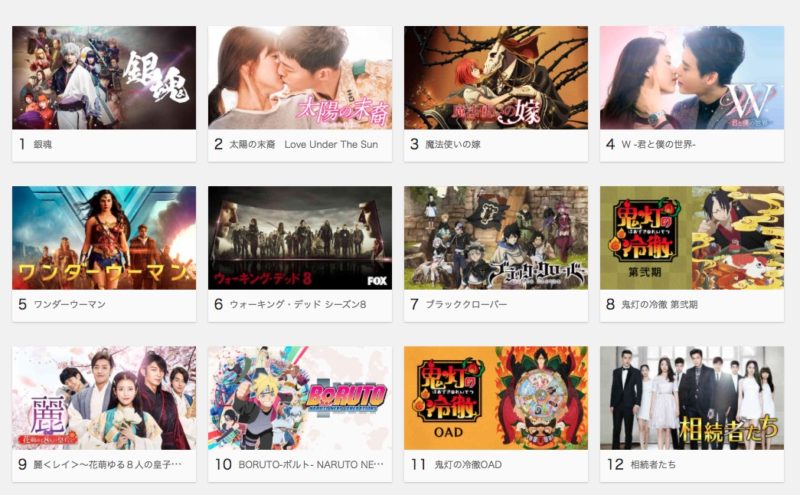Click the 太陽の末裔 Love Under The Sun title

(304, 144)
